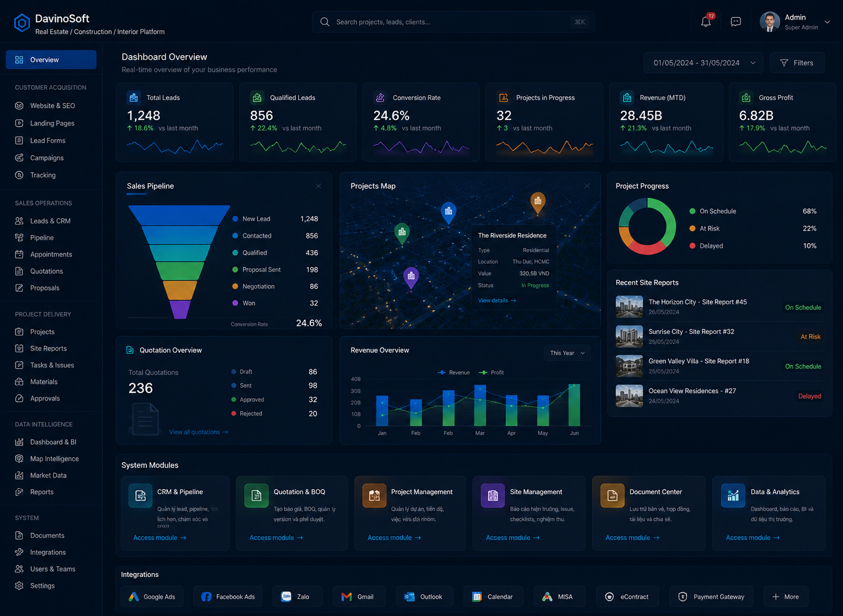Click the Project Progress donut chart

click(647, 226)
